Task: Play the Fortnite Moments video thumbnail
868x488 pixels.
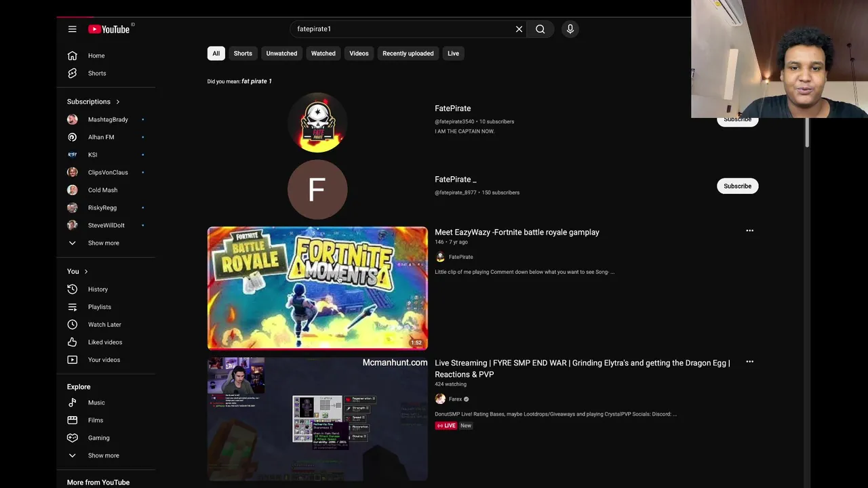Action: (x=317, y=288)
